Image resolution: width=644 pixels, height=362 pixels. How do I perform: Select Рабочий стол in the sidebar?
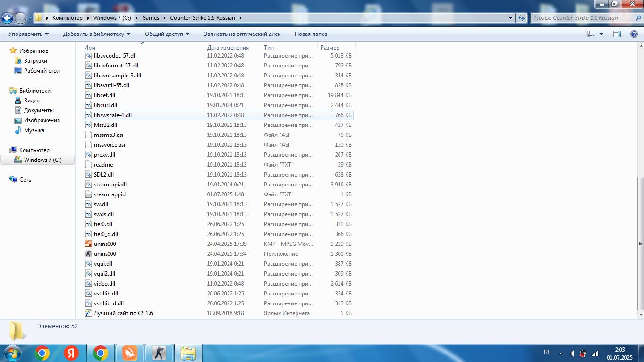(42, 71)
